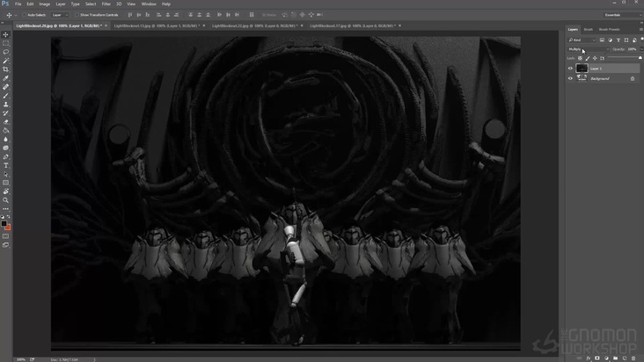Viewport: 644px width, 362px height.
Task: Select the Eraser tool
Action: [x=6, y=122]
